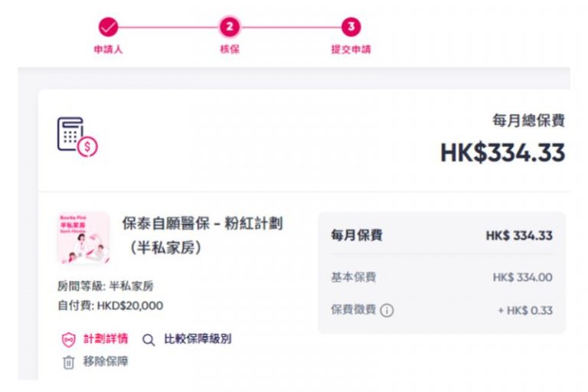Click the 自付費 HKD$20,000 text
Image resolution: width=588 pixels, height=392 pixels.
pos(110,305)
